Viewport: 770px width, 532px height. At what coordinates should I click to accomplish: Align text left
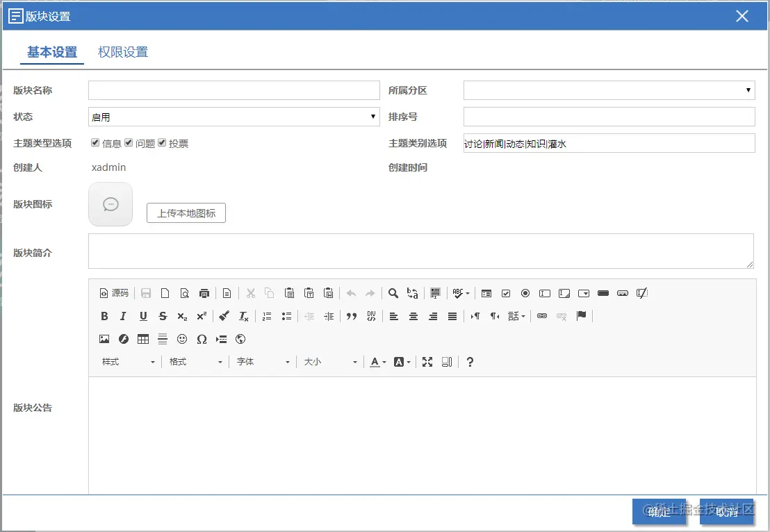coord(394,316)
